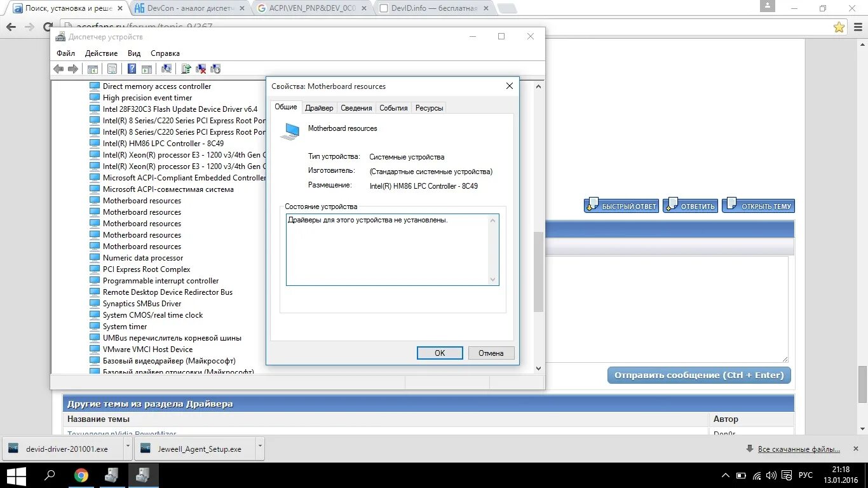Open devid-driver-201001.exe in downloads bar
Viewport: 868px width, 488px height.
tap(62, 449)
